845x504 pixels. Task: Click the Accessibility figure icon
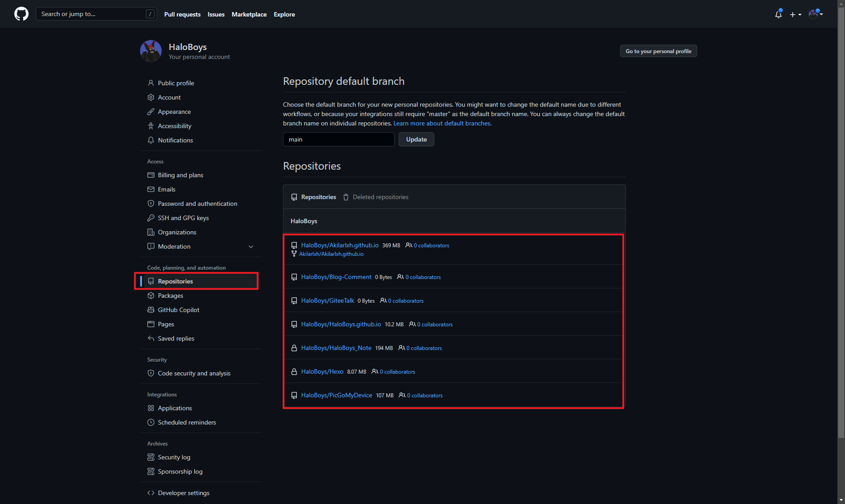tap(151, 126)
